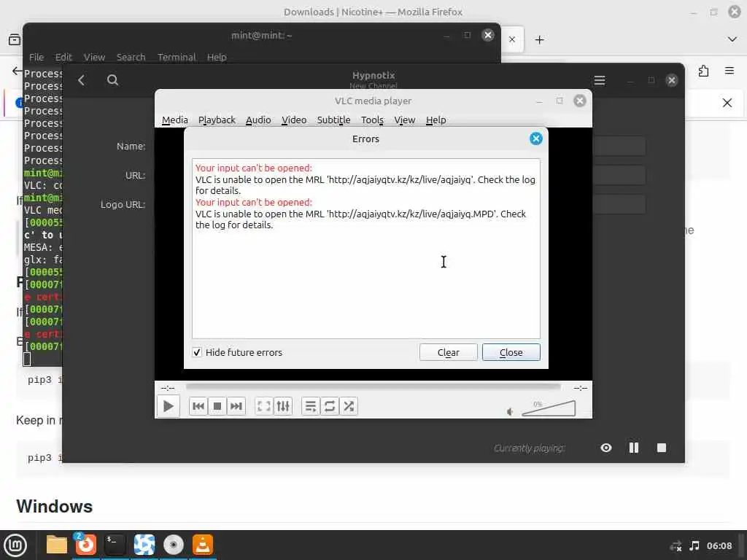747x560 pixels.
Task: Click the VLC play button
Action: [169, 406]
